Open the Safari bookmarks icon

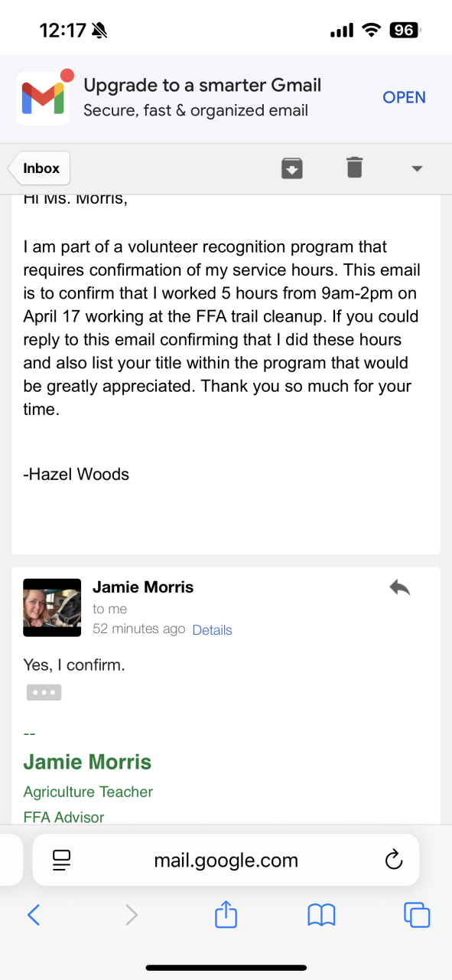coord(321,914)
